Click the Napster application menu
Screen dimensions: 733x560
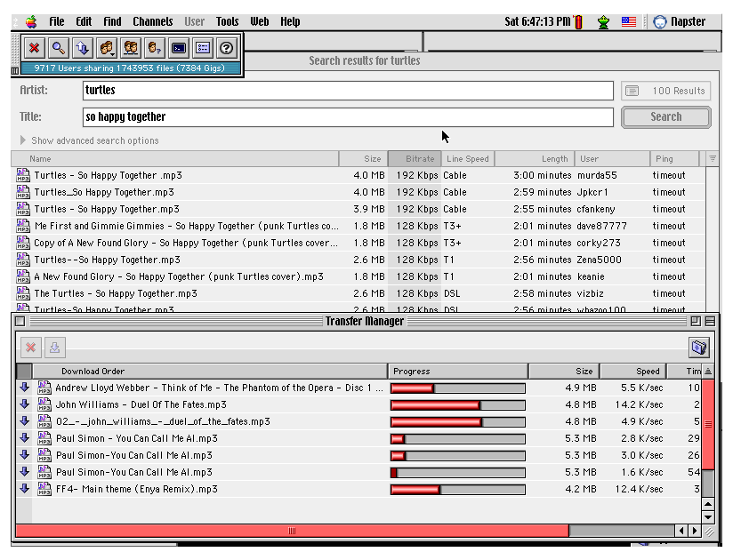pyautogui.click(x=680, y=22)
